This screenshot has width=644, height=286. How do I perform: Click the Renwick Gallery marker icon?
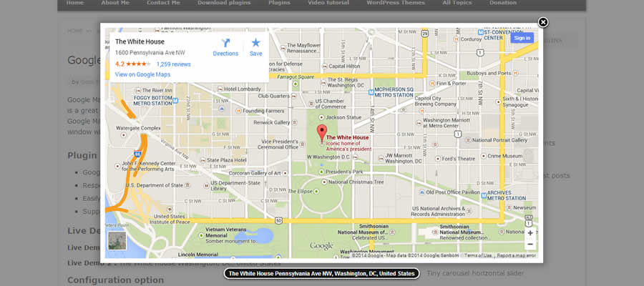[295, 122]
